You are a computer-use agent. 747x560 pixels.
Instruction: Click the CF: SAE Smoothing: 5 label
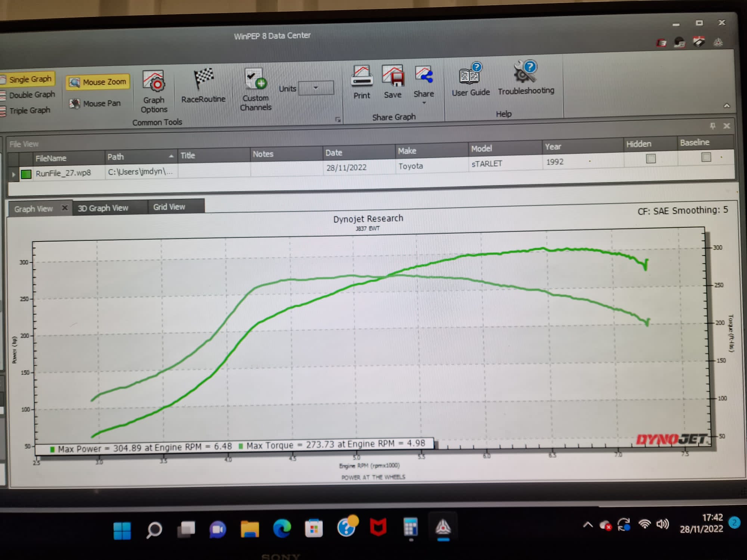683,211
